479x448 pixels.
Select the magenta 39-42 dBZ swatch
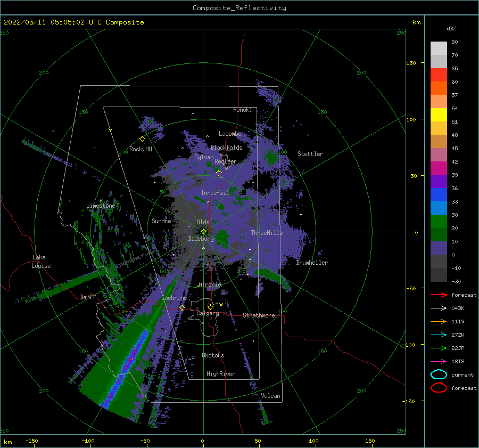[439, 168]
